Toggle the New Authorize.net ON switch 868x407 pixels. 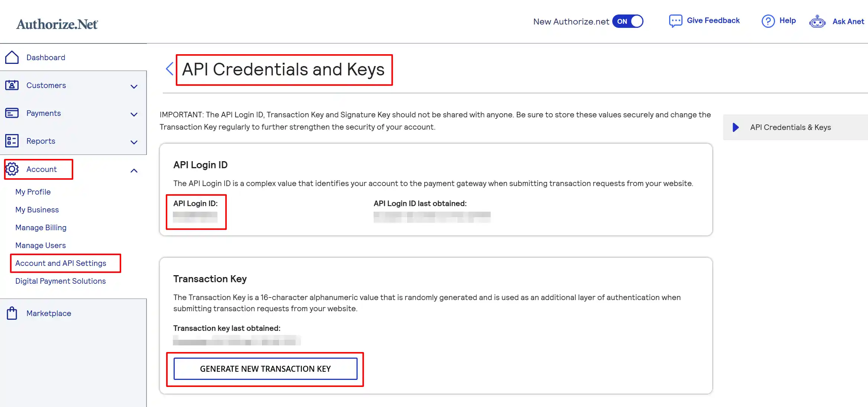pos(627,21)
